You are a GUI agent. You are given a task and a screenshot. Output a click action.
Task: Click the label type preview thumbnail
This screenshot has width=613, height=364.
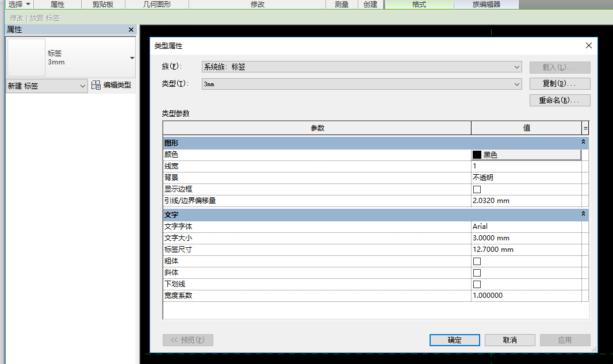click(x=26, y=58)
